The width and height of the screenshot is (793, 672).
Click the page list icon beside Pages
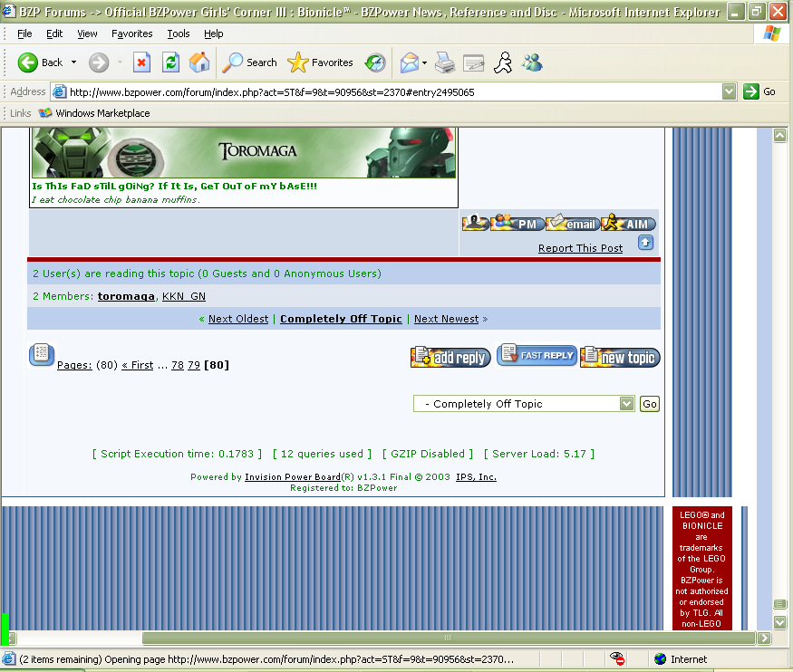pos(42,354)
